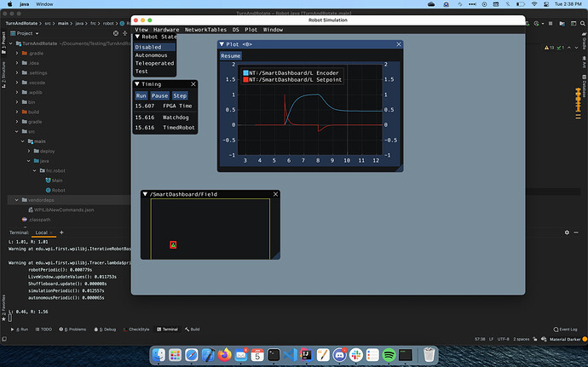Hide the terminal panel with minus icon
This screenshot has height=367, width=588.
(x=576, y=232)
